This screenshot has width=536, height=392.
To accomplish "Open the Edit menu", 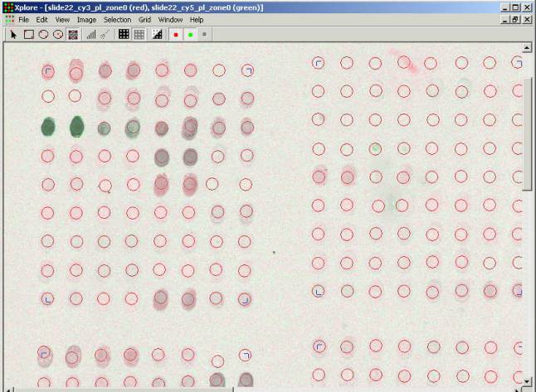I will point(41,20).
